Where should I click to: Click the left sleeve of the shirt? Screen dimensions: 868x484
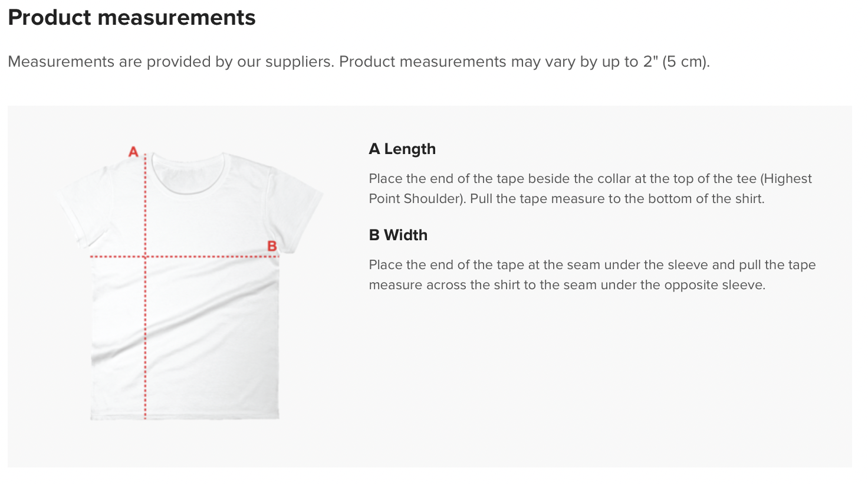[x=81, y=208]
